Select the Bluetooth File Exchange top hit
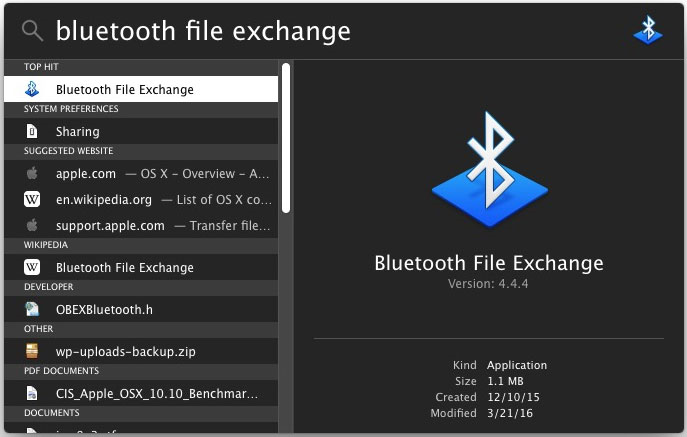This screenshot has width=687, height=437. coord(141,89)
